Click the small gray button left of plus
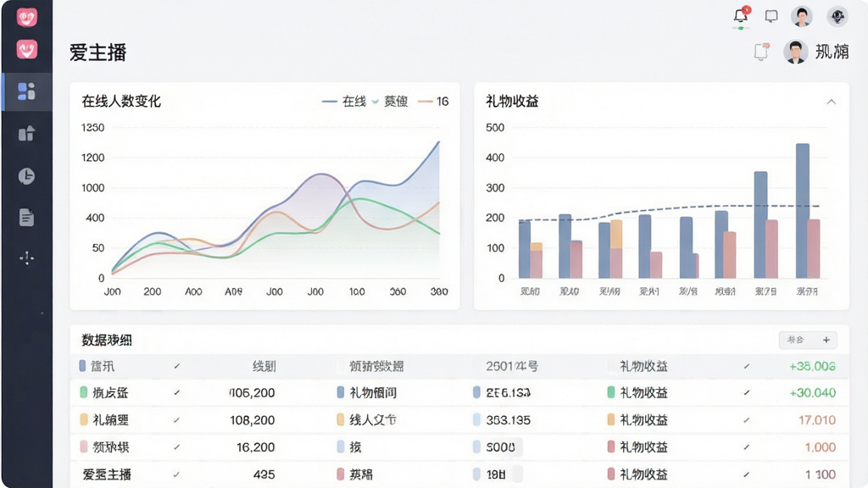The height and width of the screenshot is (488, 868). [796, 340]
